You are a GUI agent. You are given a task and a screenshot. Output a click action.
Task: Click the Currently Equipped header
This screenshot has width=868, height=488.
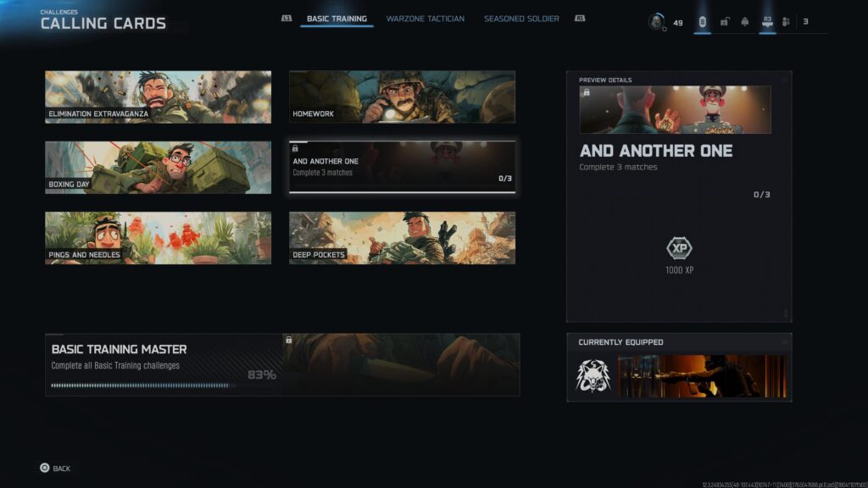tap(620, 342)
